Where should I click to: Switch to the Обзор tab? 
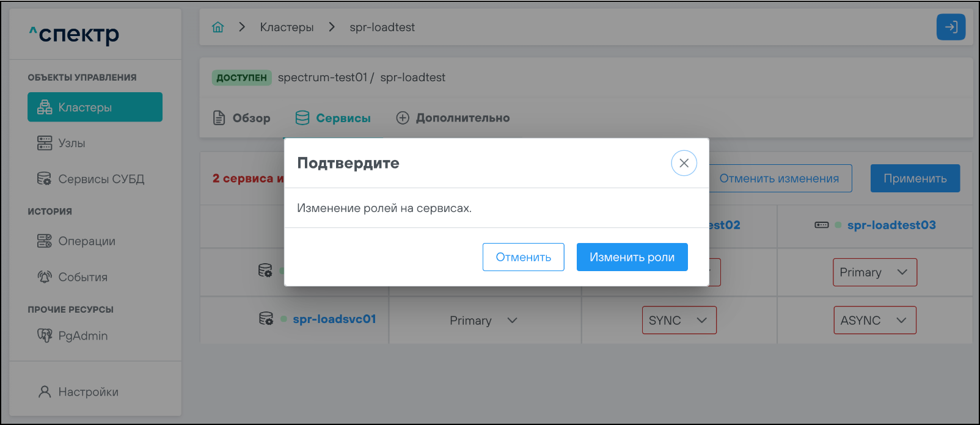(x=242, y=118)
